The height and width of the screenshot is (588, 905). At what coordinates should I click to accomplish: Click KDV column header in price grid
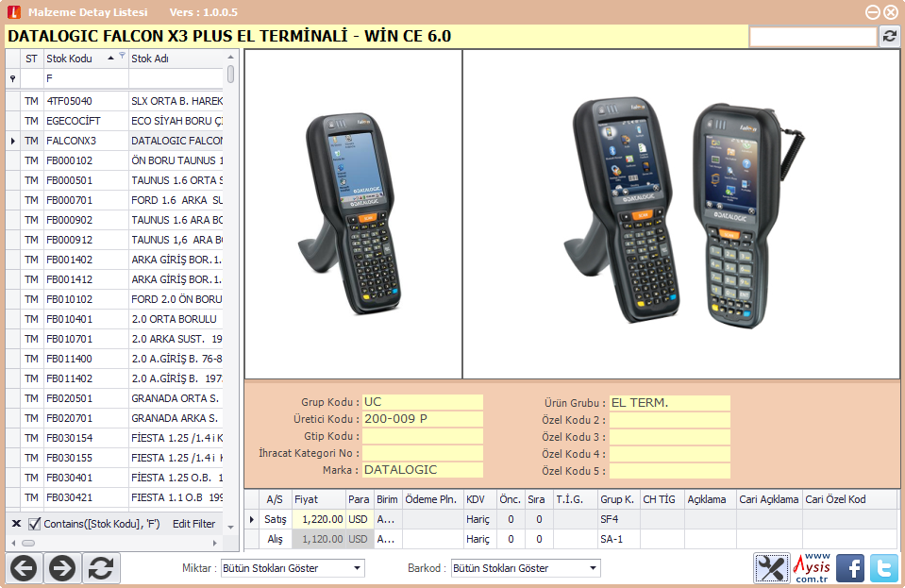coord(479,499)
